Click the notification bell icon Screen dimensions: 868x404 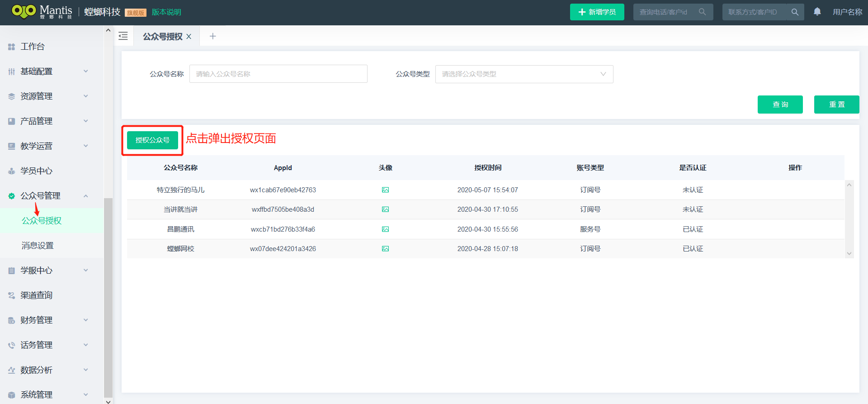[x=817, y=12]
